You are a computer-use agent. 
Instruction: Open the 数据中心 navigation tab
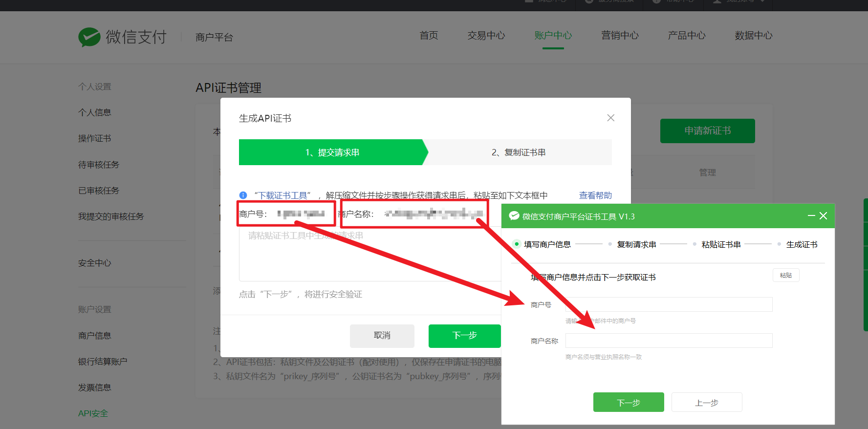[x=754, y=35]
